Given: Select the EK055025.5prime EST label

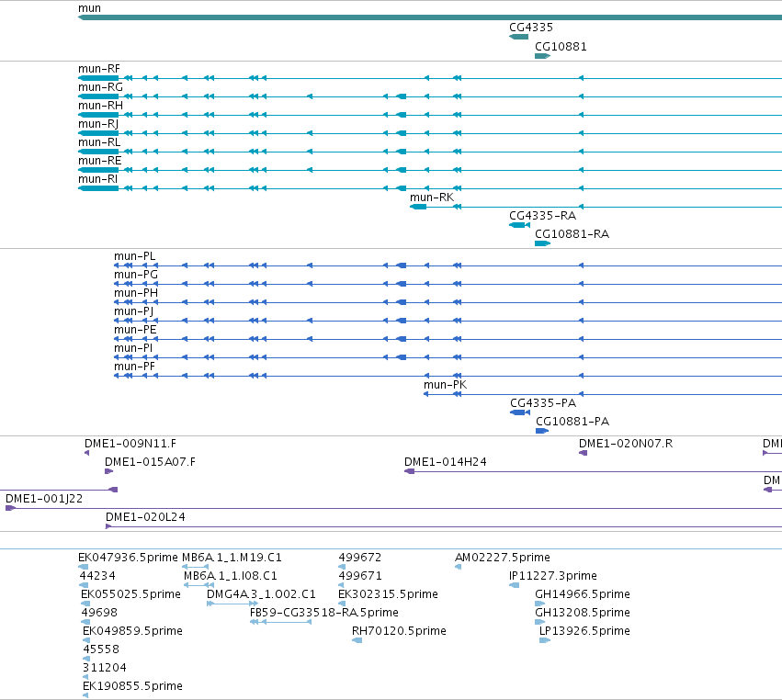Looking at the screenshot, I should (x=130, y=594).
